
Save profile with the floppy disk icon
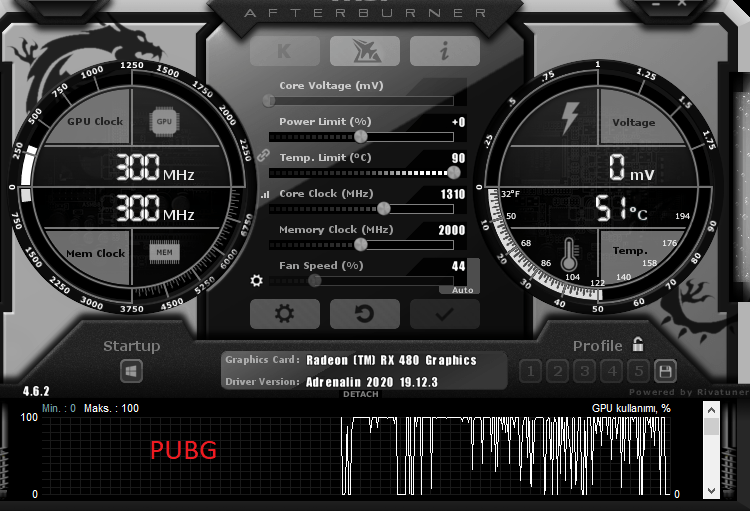665,371
